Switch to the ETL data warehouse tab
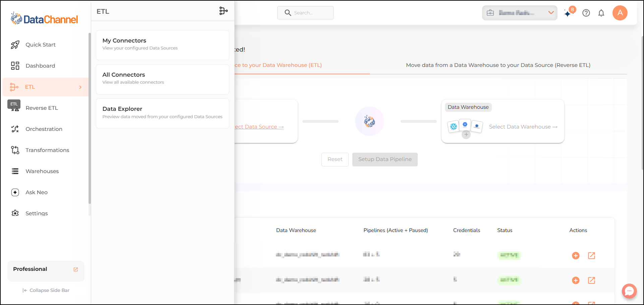The height and width of the screenshot is (305, 644). point(278,65)
